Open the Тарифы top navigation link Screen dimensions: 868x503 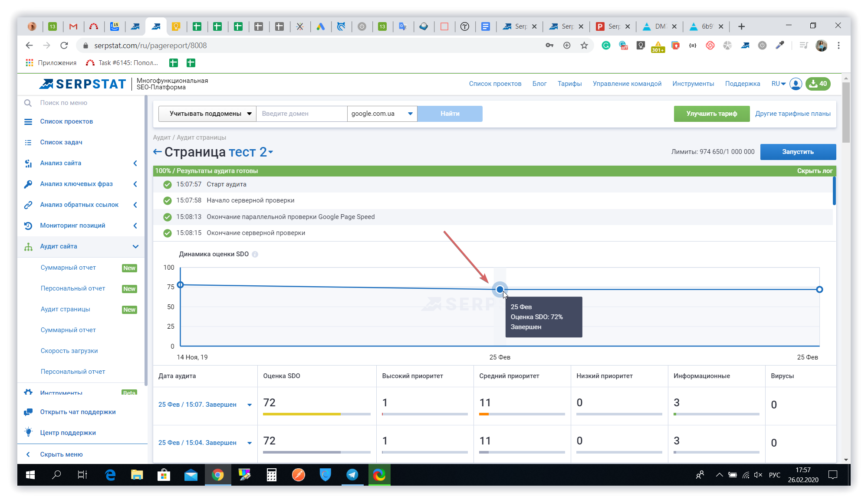pyautogui.click(x=569, y=84)
